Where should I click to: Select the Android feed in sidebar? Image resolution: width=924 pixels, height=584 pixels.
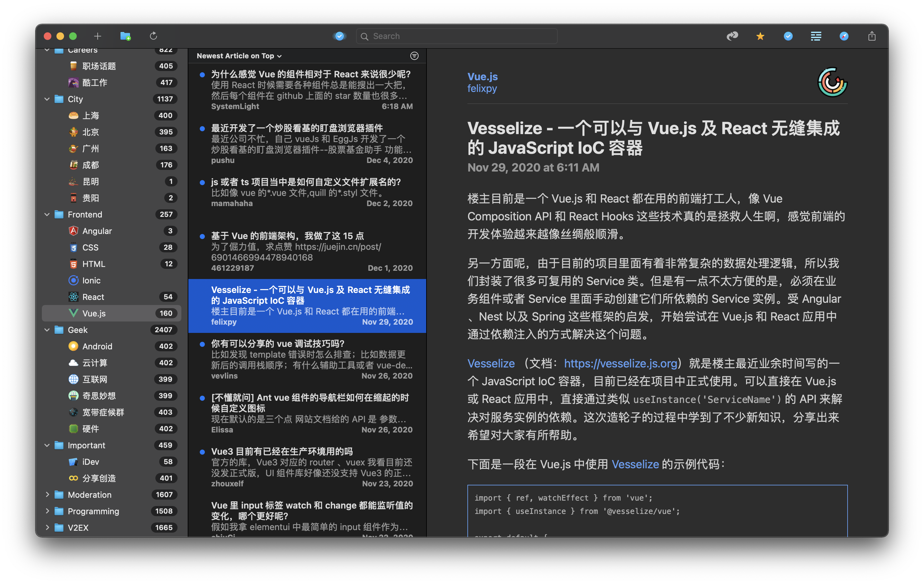(97, 346)
